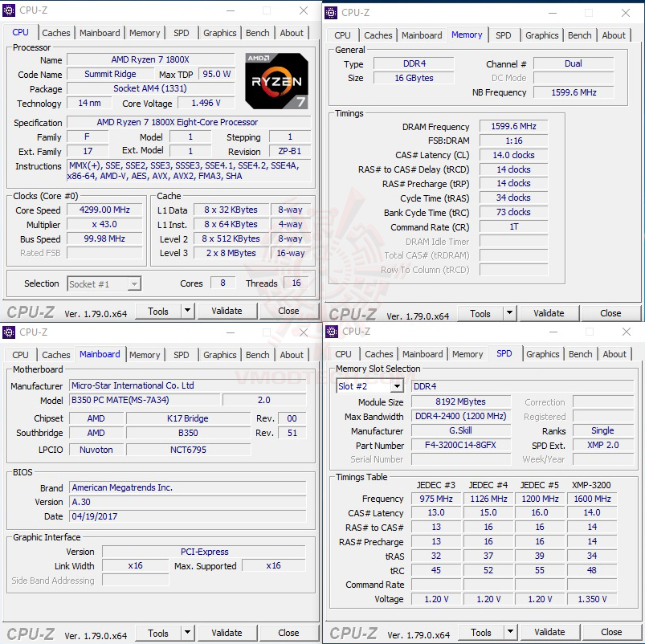This screenshot has height=644, width=645.
Task: Switch to the Caches tab in the CPU window
Action: [x=56, y=33]
